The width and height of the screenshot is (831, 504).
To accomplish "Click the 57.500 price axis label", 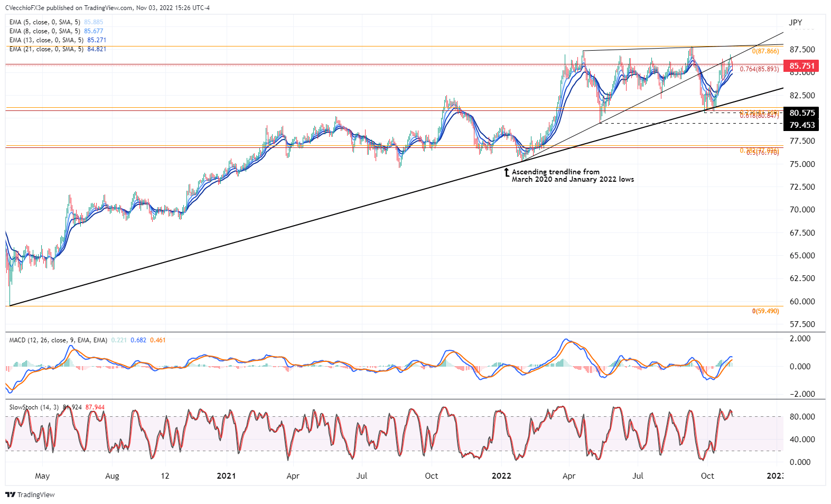I will coord(802,324).
